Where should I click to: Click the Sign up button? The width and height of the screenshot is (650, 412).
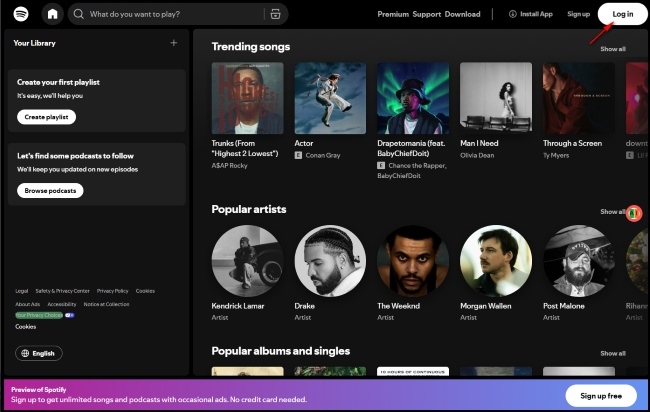tap(578, 14)
